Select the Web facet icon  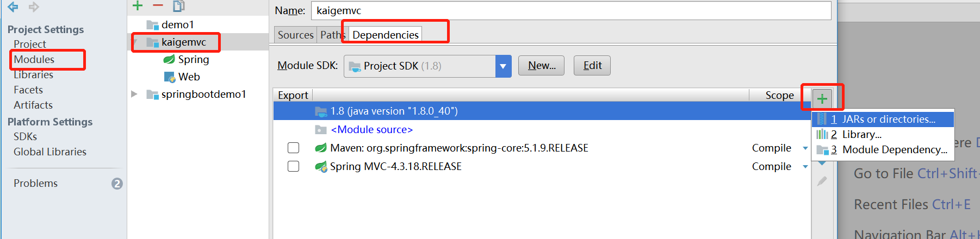(169, 77)
